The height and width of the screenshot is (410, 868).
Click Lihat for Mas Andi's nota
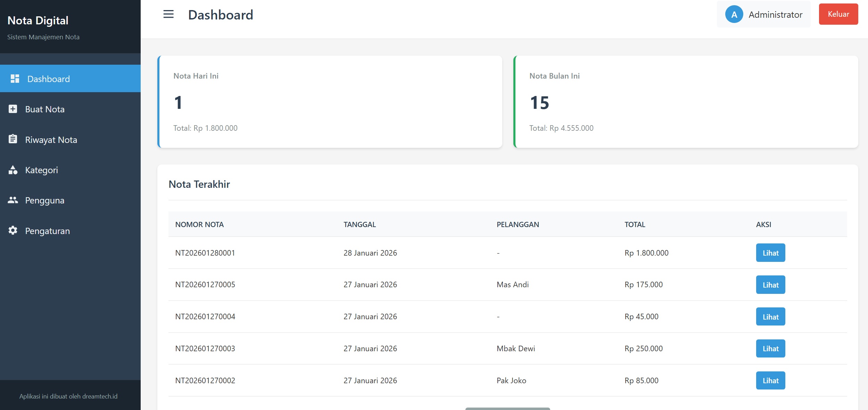coord(770,285)
